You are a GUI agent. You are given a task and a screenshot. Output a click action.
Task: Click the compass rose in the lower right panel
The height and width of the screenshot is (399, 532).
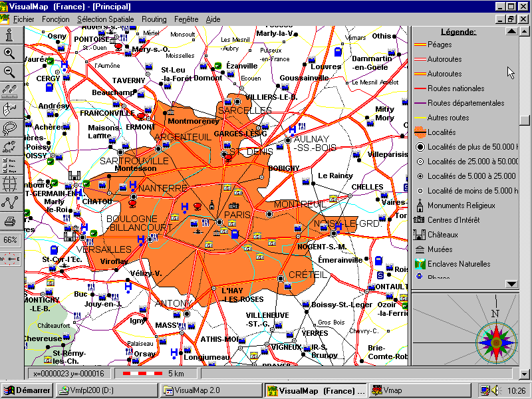pos(496,342)
